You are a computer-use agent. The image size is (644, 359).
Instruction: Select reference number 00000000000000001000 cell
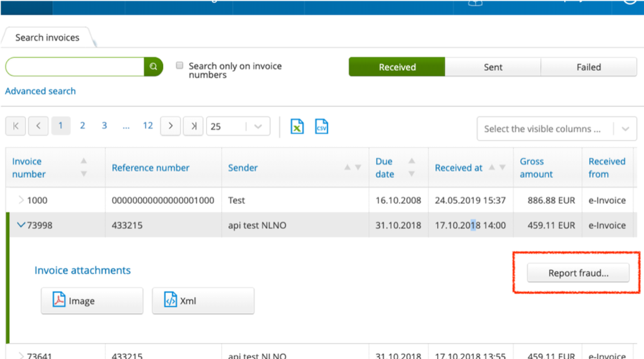coord(162,200)
